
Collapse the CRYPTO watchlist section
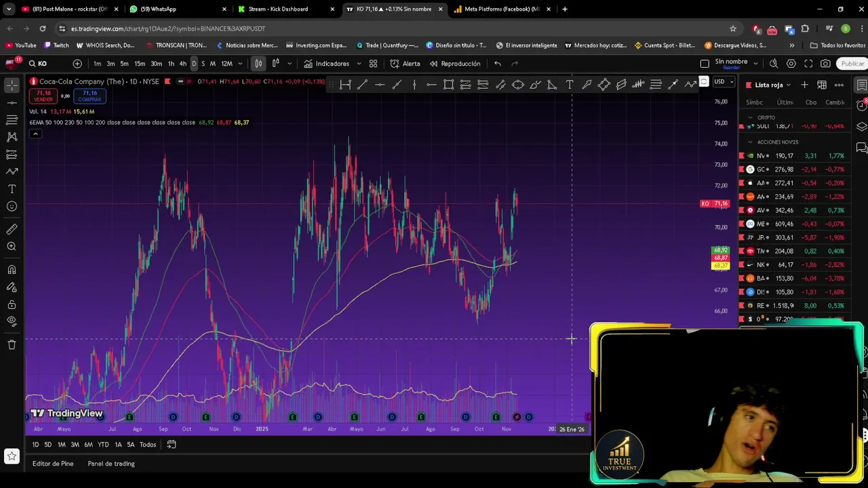(x=750, y=117)
